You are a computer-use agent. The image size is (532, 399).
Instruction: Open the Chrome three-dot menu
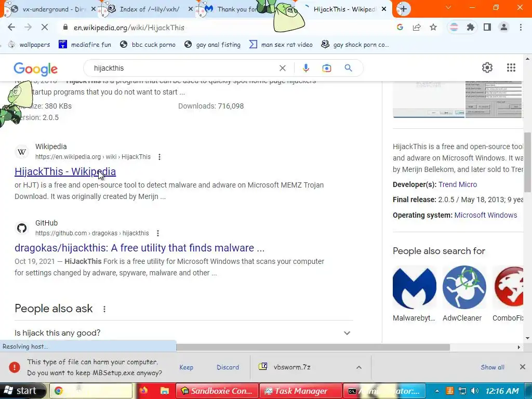(521, 27)
